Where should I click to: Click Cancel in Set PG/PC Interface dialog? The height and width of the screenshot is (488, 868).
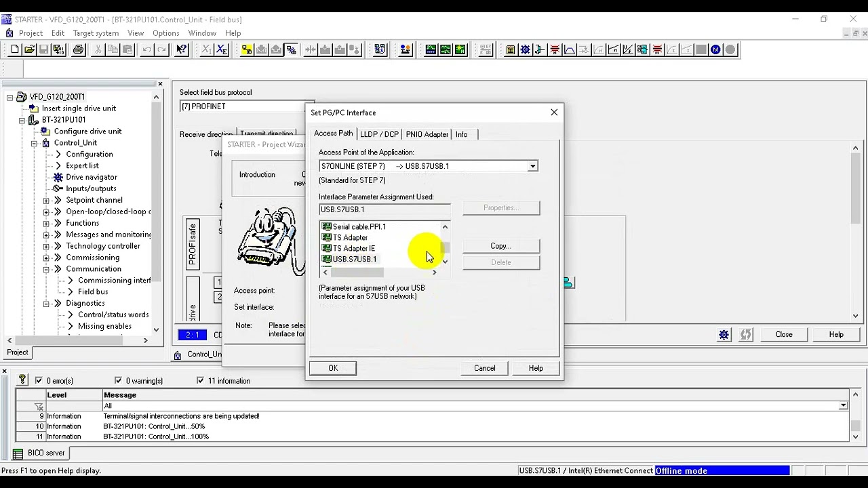point(485,368)
